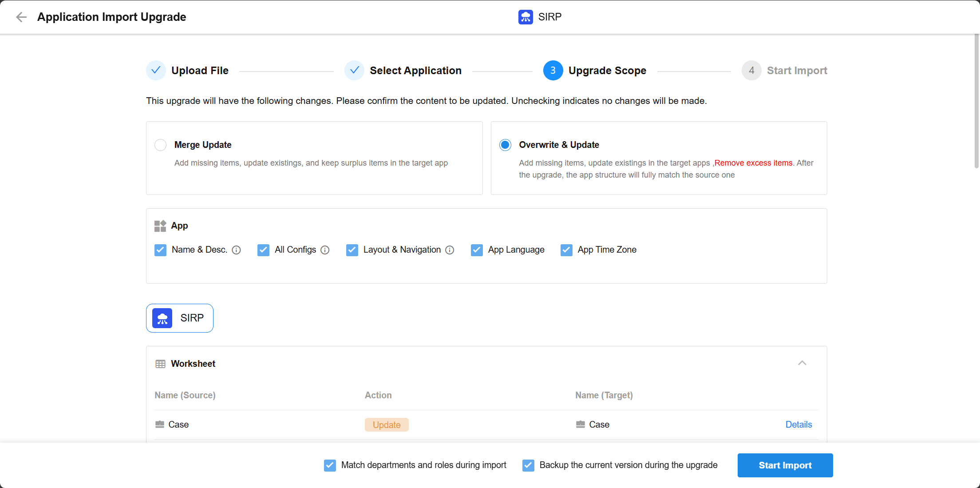Uncheck the App Time Zone checkbox
Image resolution: width=980 pixels, height=488 pixels.
pyautogui.click(x=566, y=250)
